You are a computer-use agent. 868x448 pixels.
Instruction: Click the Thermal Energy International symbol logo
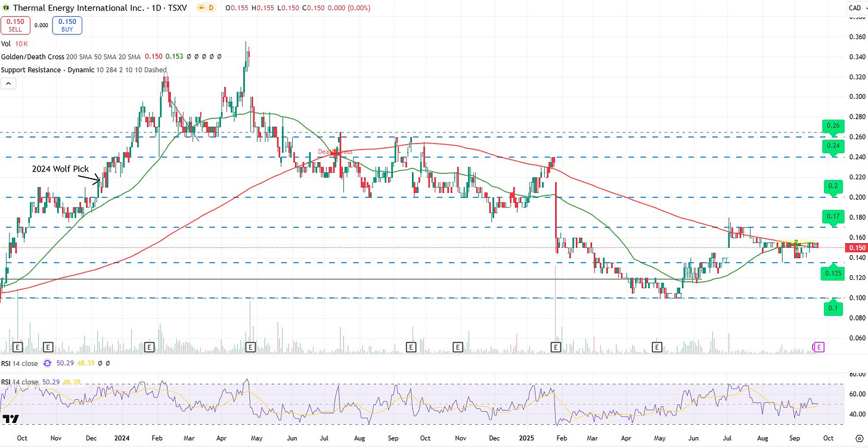pyautogui.click(x=6, y=8)
